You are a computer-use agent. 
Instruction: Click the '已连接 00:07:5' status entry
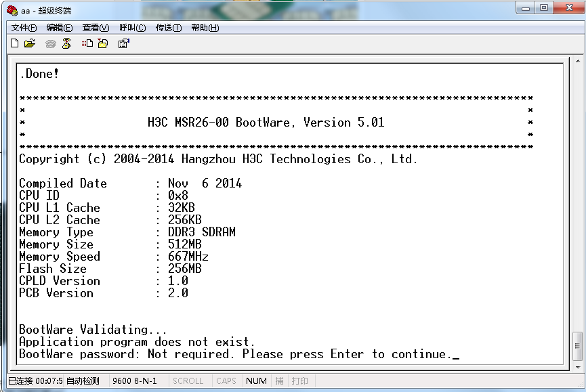[35, 380]
